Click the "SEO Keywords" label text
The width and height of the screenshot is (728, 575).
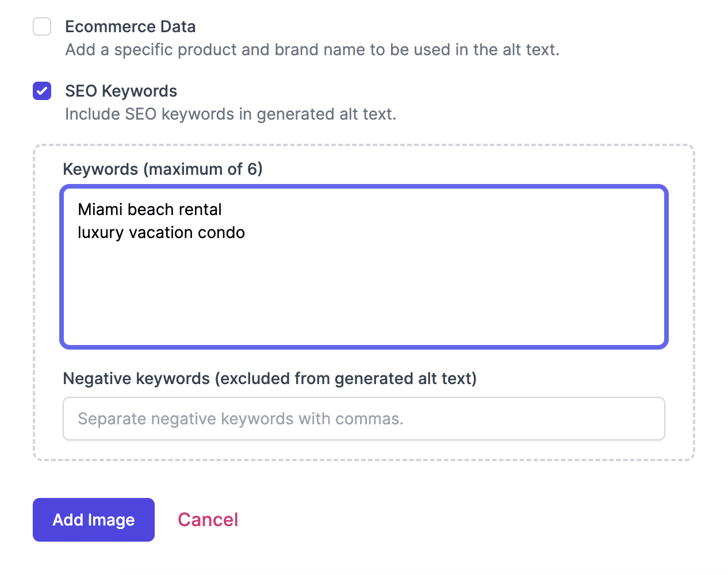tap(121, 91)
